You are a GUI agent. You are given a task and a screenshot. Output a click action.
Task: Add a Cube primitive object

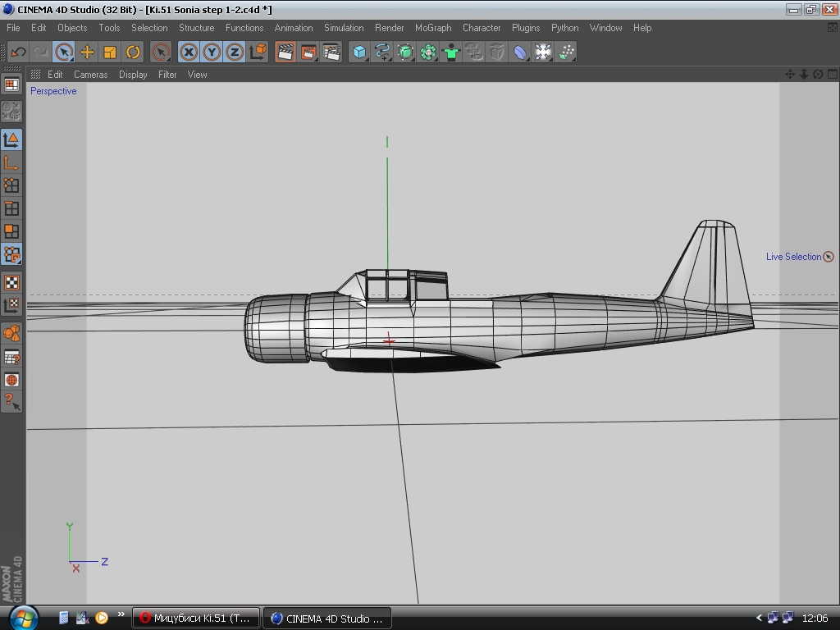coord(359,52)
